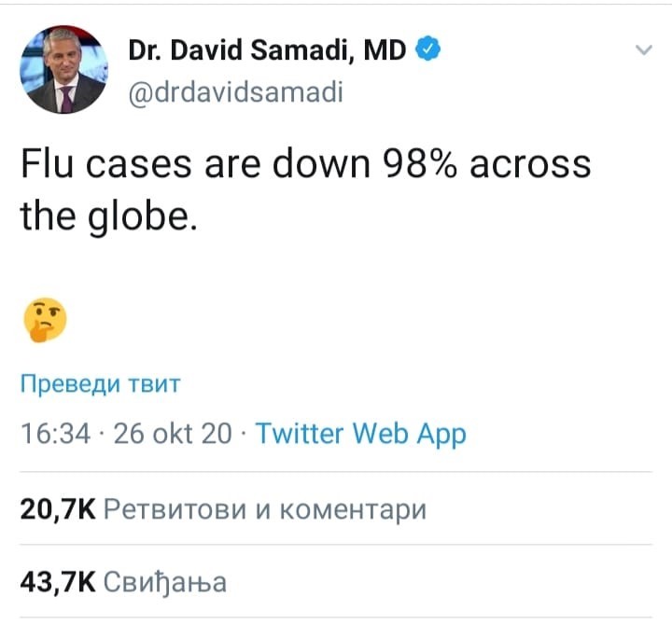This screenshot has height=624, width=672.
Task: Click the words 'the globe.' in tweet
Action: click(109, 217)
